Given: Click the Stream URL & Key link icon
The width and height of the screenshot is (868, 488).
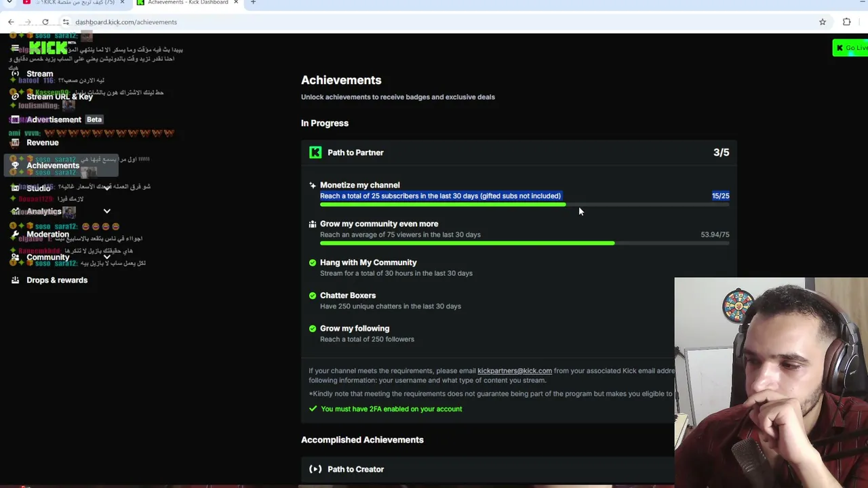Looking at the screenshot, I should coord(15,97).
